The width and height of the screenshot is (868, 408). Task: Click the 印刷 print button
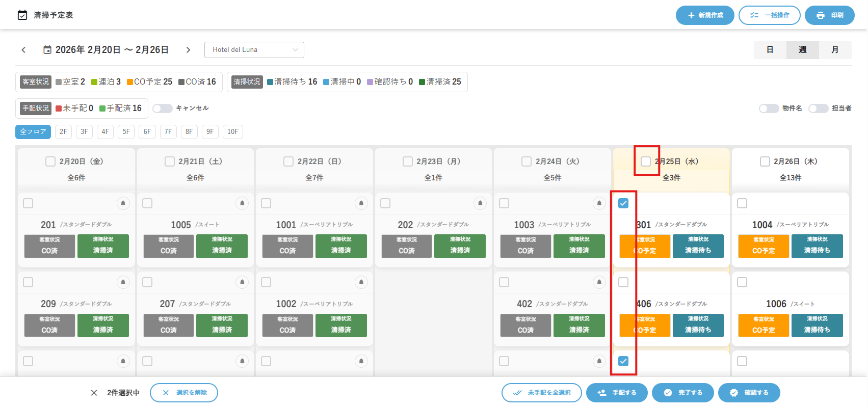pos(829,15)
